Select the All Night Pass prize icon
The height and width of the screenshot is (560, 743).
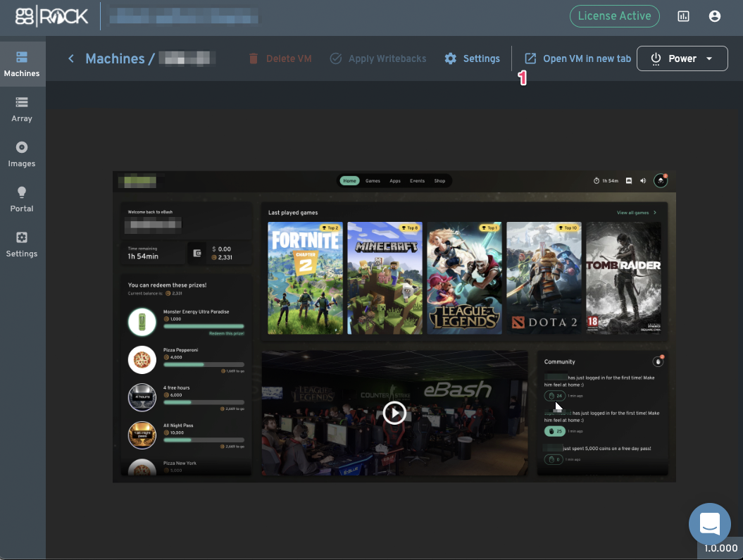click(x=142, y=435)
